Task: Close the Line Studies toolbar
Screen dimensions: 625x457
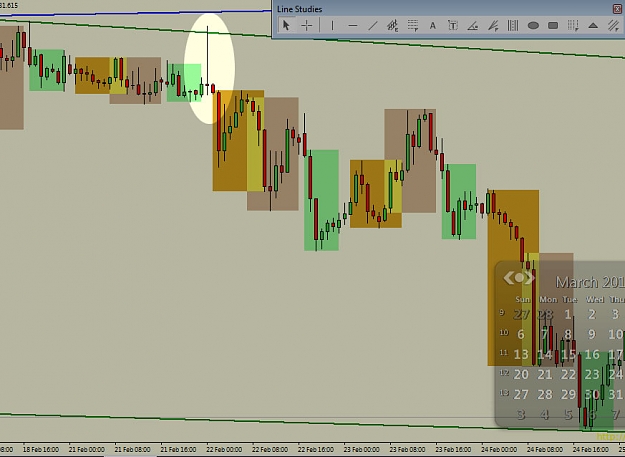Action: [617, 9]
